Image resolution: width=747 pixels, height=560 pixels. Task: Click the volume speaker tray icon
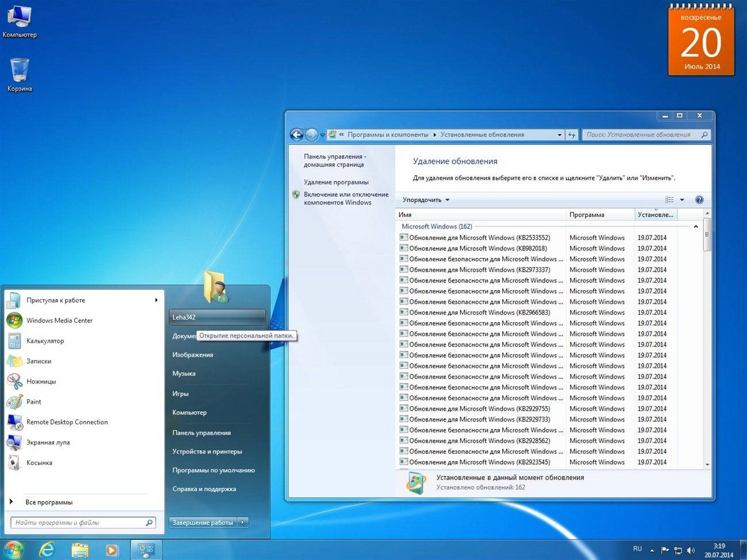point(691,550)
